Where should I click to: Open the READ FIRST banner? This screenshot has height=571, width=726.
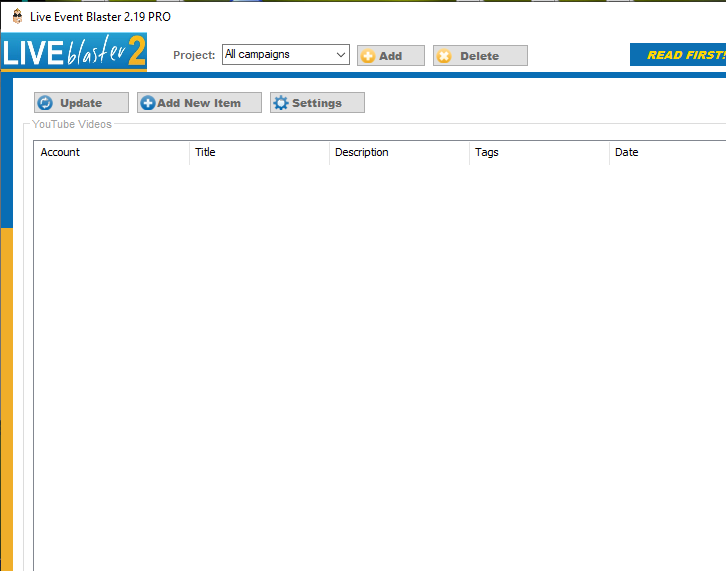[678, 55]
